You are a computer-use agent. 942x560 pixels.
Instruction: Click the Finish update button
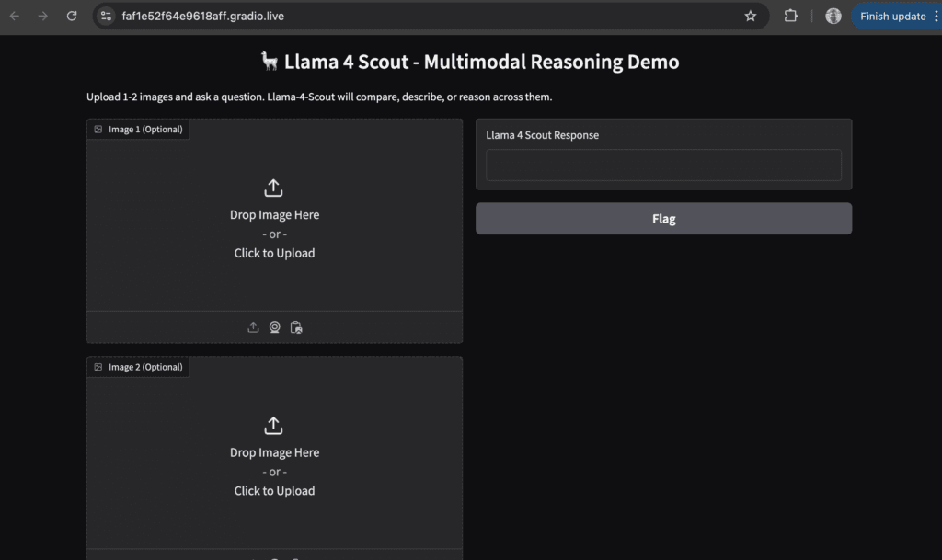point(892,17)
